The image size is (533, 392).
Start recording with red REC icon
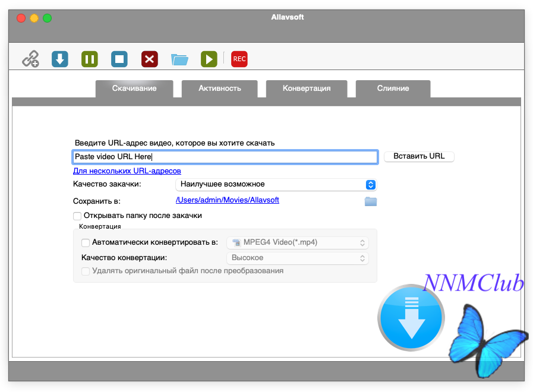[x=239, y=59]
